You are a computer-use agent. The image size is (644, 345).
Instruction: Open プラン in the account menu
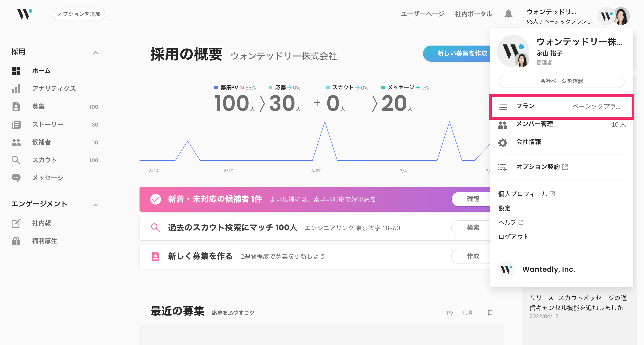point(561,107)
